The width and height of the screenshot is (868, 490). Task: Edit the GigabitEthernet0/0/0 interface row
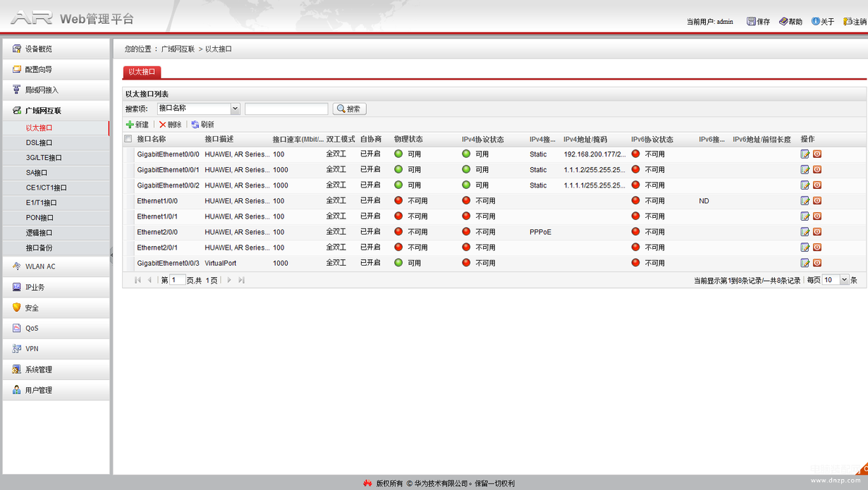804,153
